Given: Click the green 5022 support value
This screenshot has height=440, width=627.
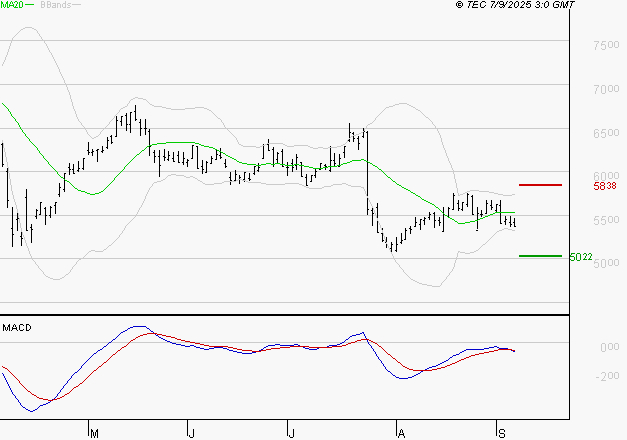Looking at the screenshot, I should coord(581,257).
